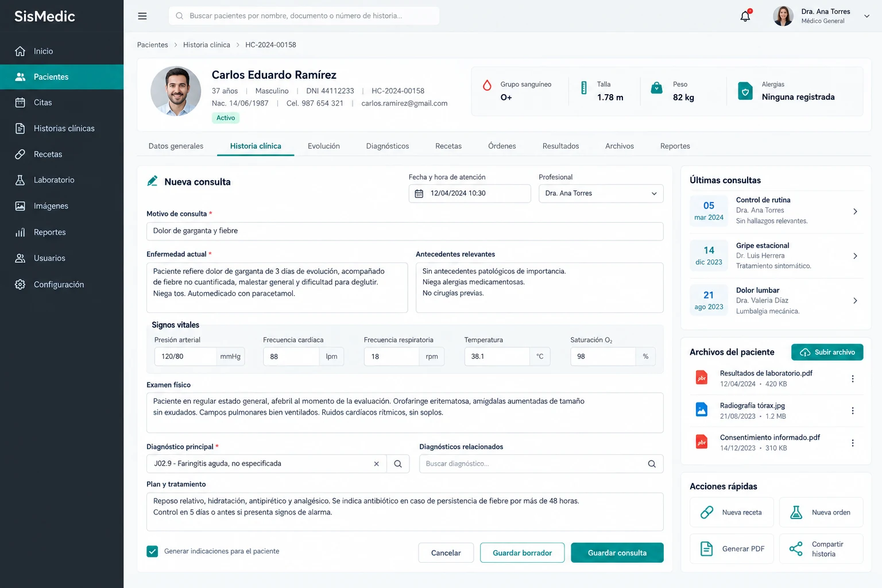Click Historia clínica breadcrumb link

[x=207, y=45]
